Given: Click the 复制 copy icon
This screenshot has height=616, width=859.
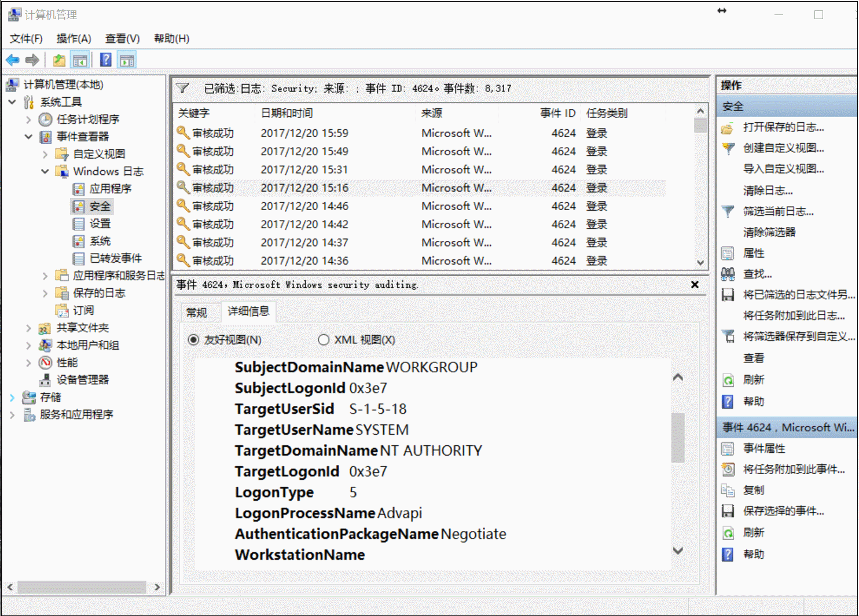Looking at the screenshot, I should [x=728, y=490].
